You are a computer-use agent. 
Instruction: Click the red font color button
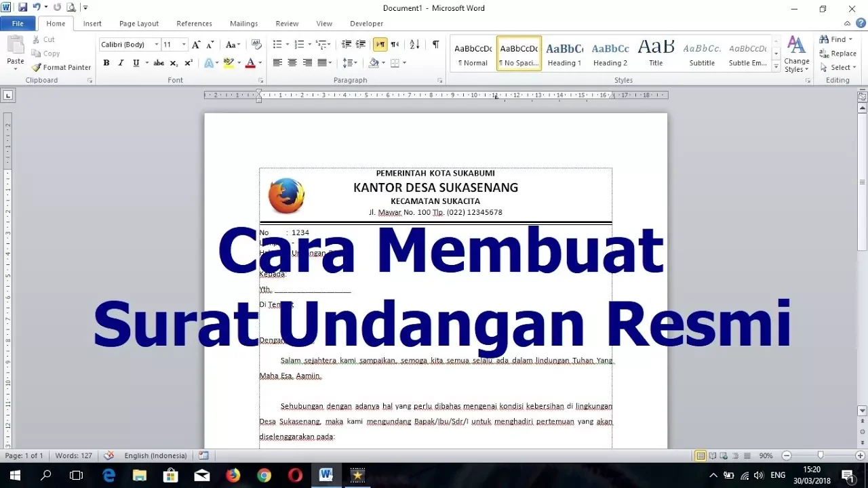point(250,63)
